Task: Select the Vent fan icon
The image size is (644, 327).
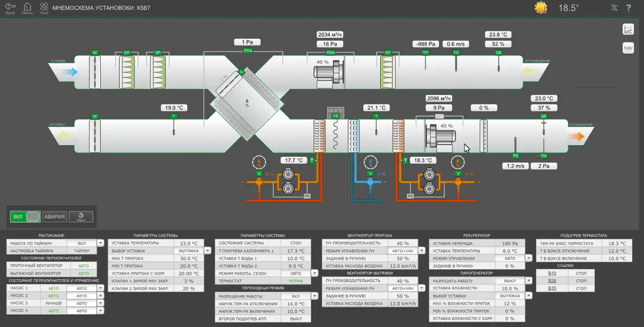Action: coord(44,7)
